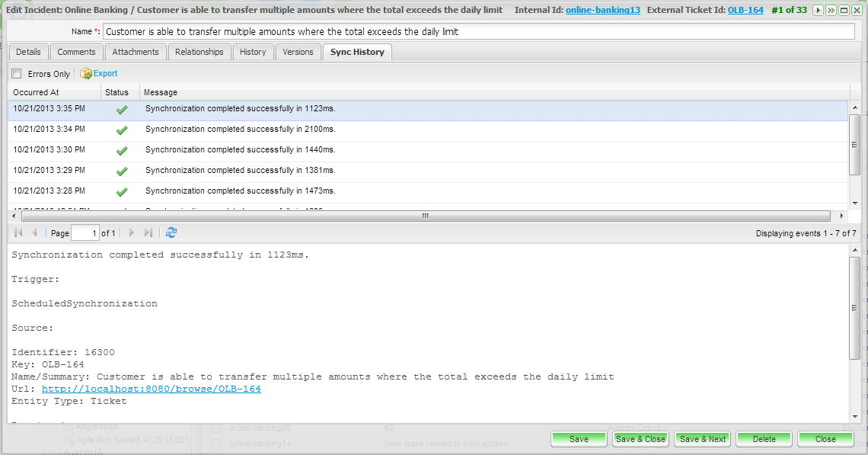Maximize the Edit Incident dialog
Image resolution: width=868 pixels, height=455 pixels.
(x=844, y=11)
